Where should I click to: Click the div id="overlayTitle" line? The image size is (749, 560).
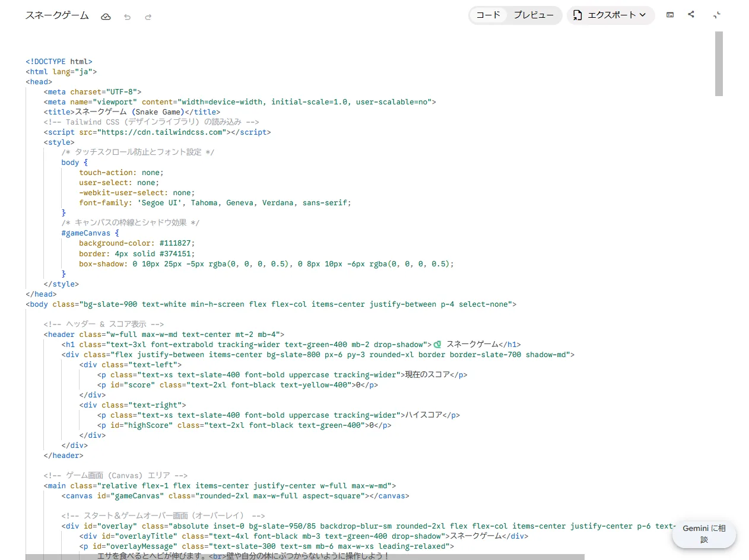pyautogui.click(x=304, y=536)
